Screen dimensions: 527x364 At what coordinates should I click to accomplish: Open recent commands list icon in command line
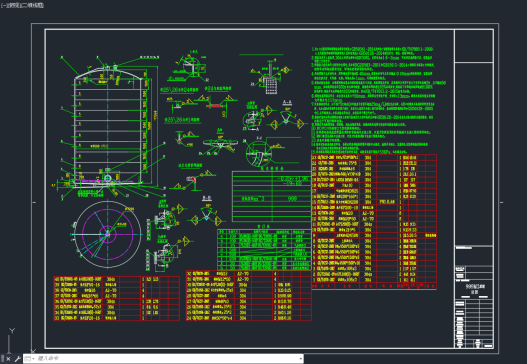(29, 359)
